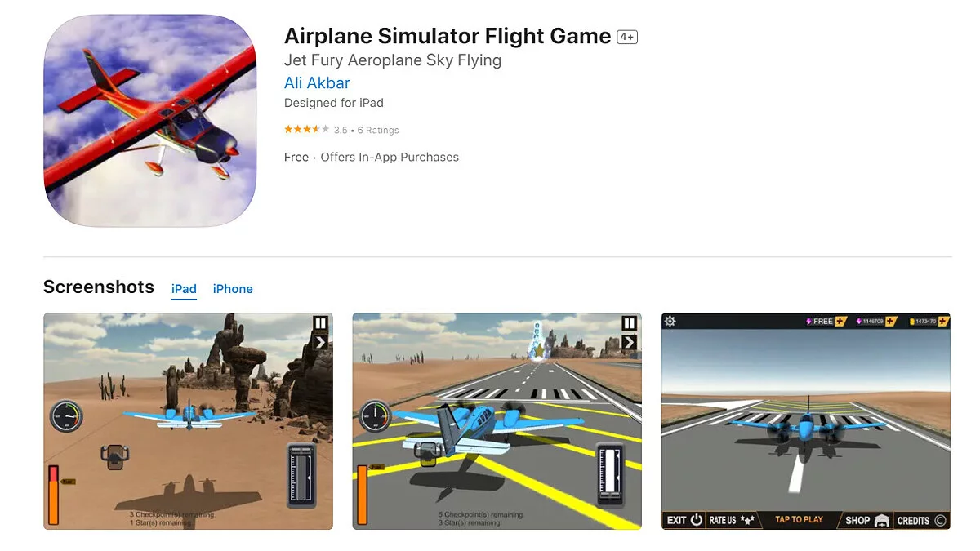Switch to the iPhone screenshots tab
Viewport: 980px width, 551px height.
[x=233, y=289]
